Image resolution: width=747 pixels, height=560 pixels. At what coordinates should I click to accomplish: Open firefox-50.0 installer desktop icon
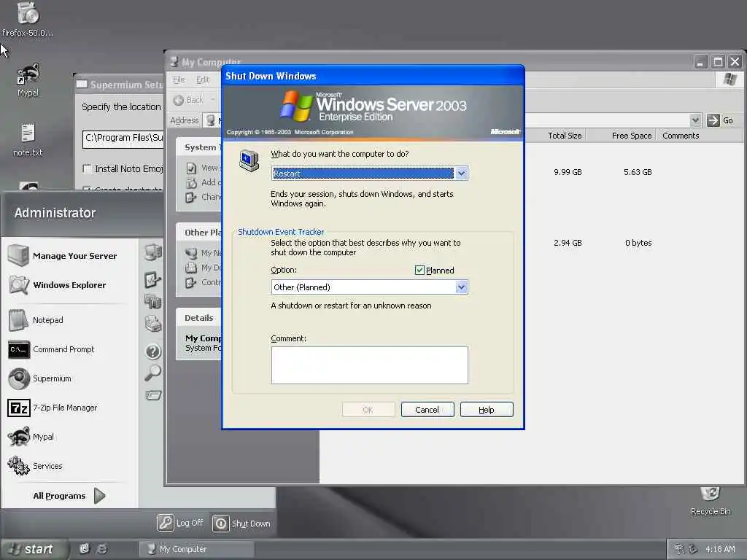point(28,19)
